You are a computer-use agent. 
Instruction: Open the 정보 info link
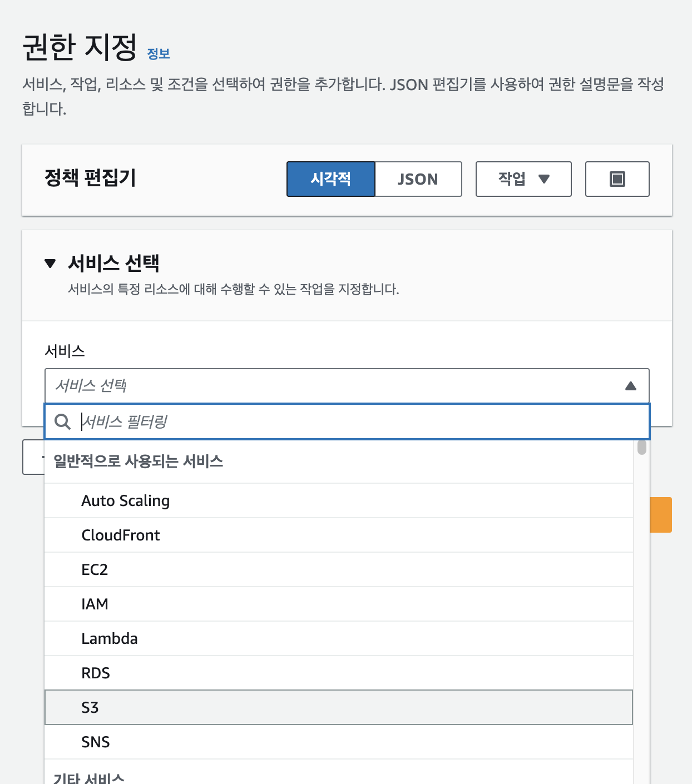[x=159, y=54]
